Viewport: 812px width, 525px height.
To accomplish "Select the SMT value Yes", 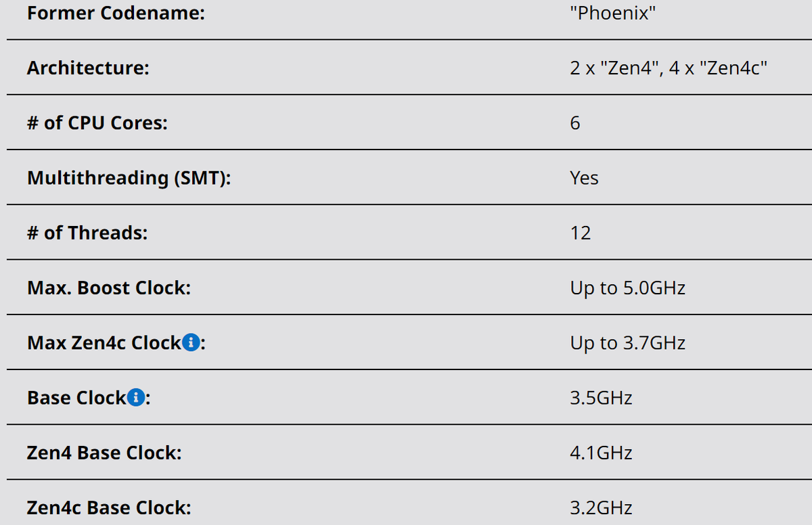I will tap(584, 178).
